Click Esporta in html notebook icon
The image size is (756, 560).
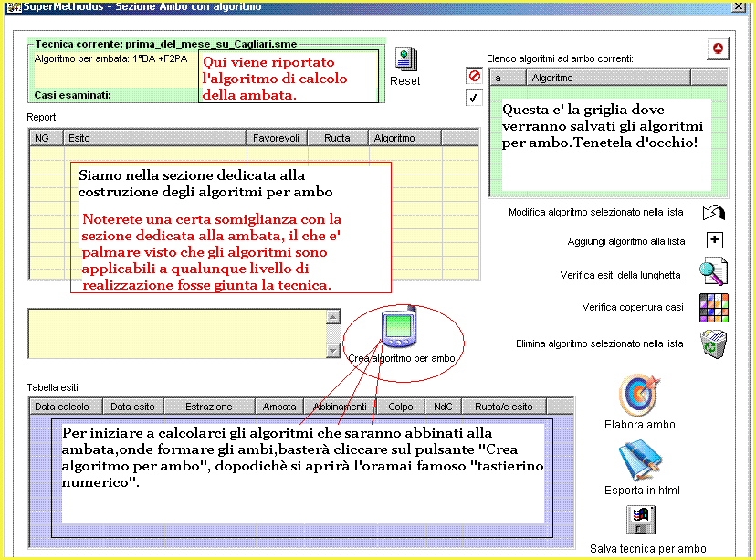(x=640, y=460)
